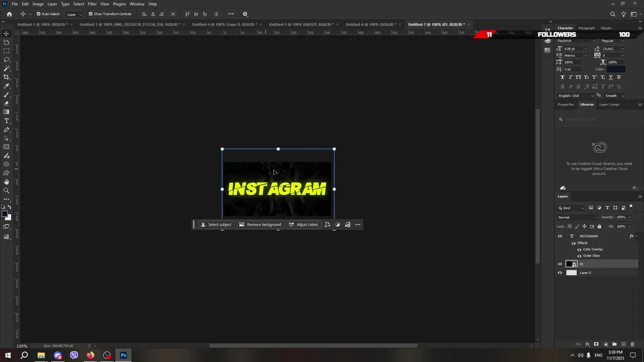Hide the Effects group visibility
The image size is (644, 362).
click(x=574, y=243)
